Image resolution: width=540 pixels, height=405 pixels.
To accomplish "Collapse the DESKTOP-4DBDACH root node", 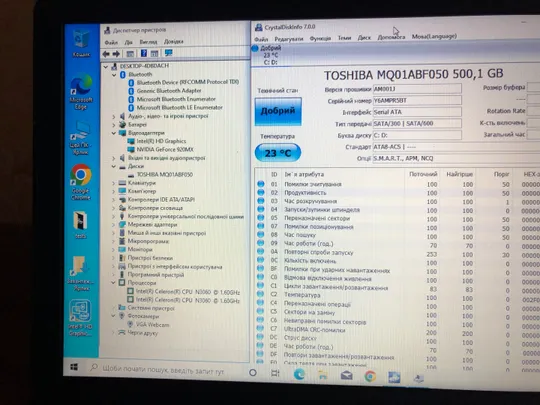I will [105, 66].
